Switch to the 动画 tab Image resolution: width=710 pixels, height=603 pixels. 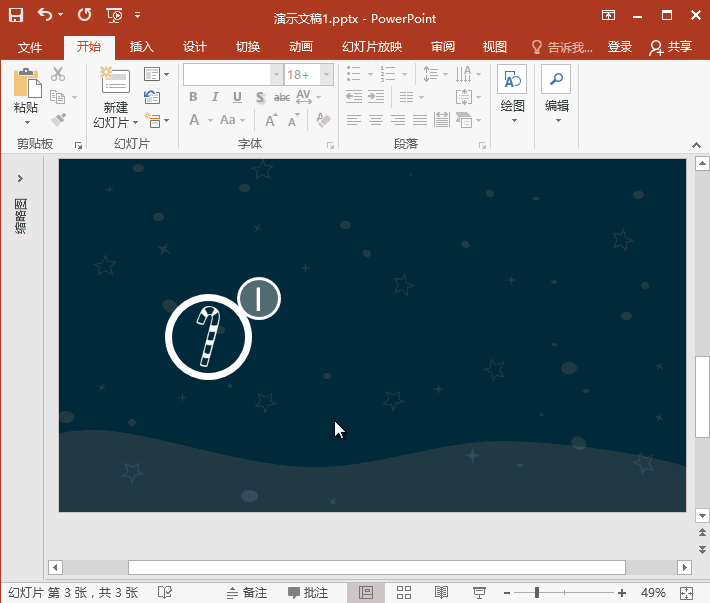tap(300, 47)
